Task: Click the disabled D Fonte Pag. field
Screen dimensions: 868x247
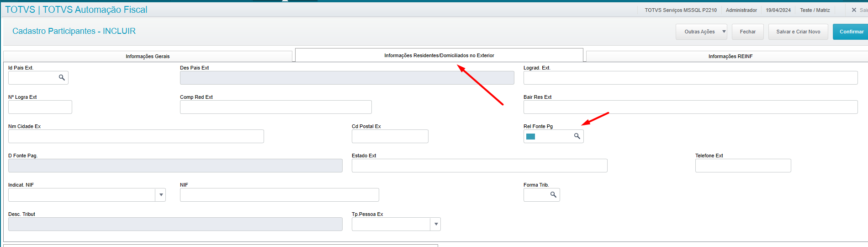Action: pyautogui.click(x=175, y=166)
